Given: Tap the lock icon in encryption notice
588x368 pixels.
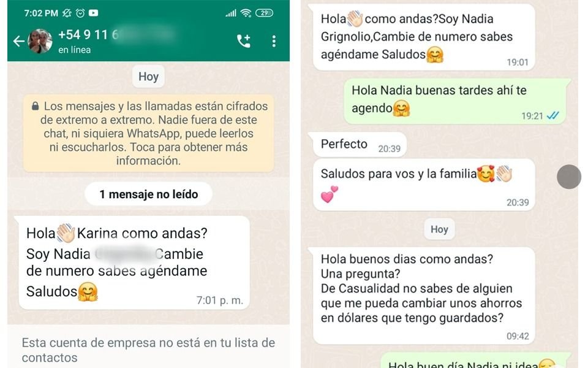Looking at the screenshot, I should 36,106.
